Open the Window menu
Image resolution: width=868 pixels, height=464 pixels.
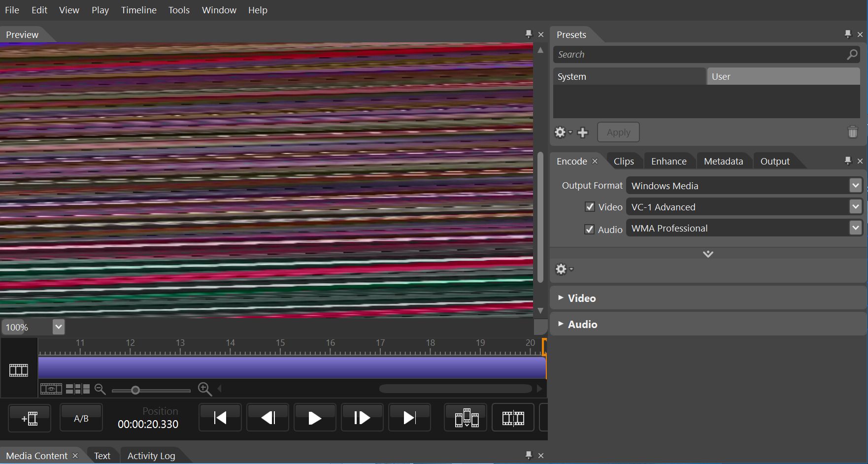(219, 10)
